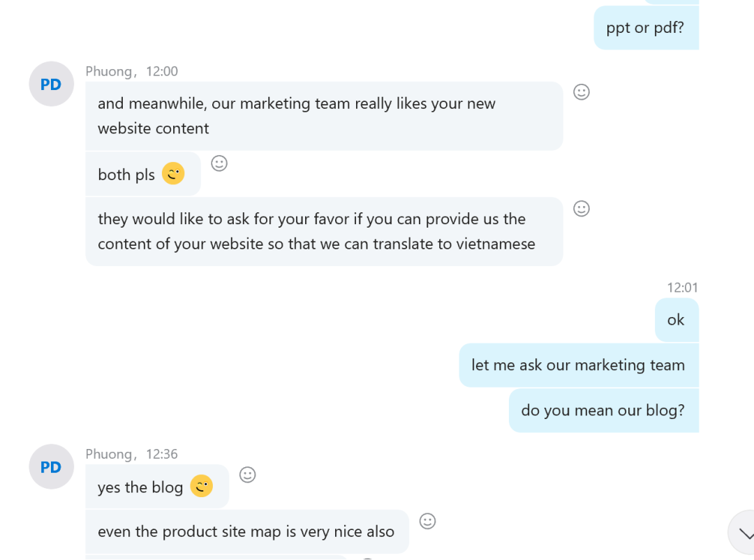Click the winking emoji in 'both pls'

[173, 174]
